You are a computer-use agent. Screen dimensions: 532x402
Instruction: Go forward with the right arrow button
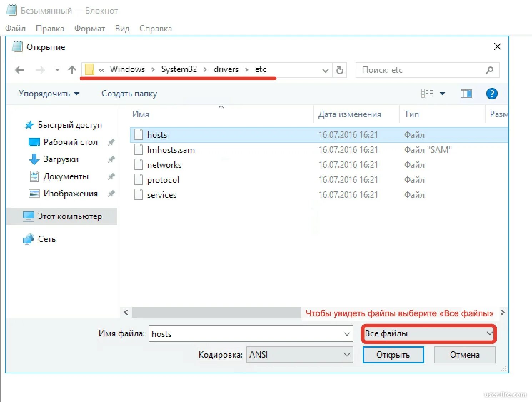(40, 70)
